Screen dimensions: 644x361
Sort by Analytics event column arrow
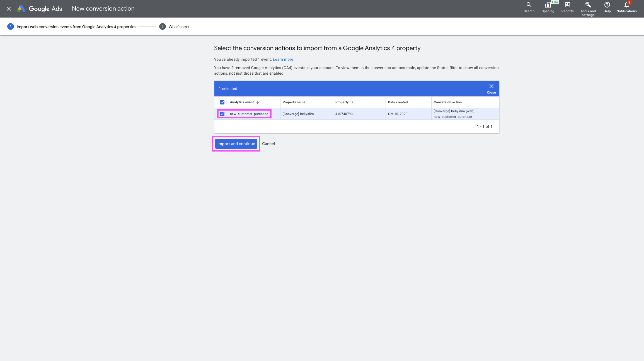click(257, 102)
